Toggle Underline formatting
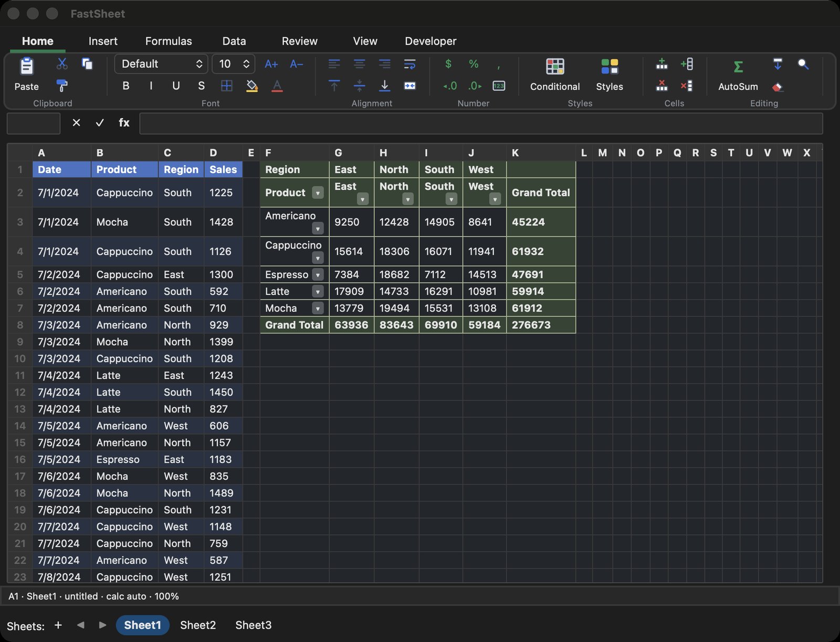The width and height of the screenshot is (840, 642). [176, 86]
